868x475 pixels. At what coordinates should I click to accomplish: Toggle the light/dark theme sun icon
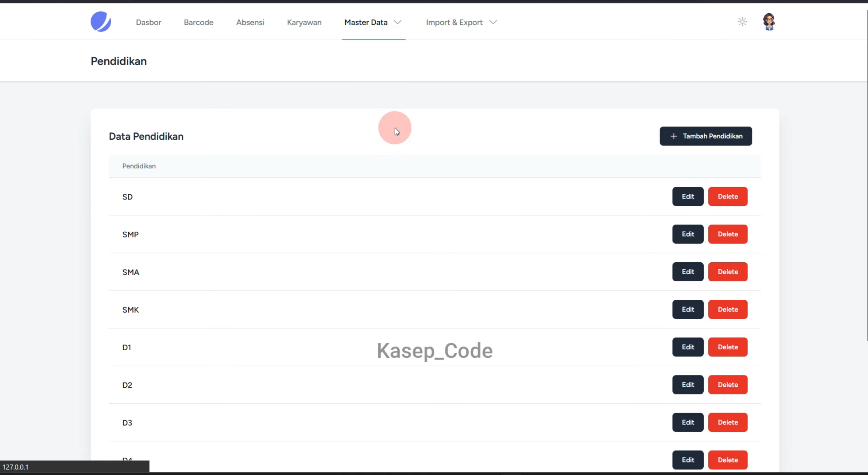pyautogui.click(x=742, y=22)
